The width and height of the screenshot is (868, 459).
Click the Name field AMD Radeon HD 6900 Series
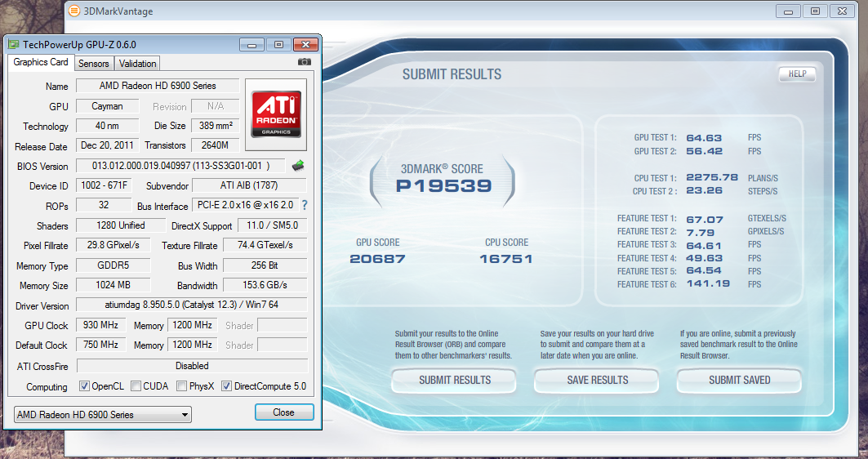pyautogui.click(x=158, y=86)
